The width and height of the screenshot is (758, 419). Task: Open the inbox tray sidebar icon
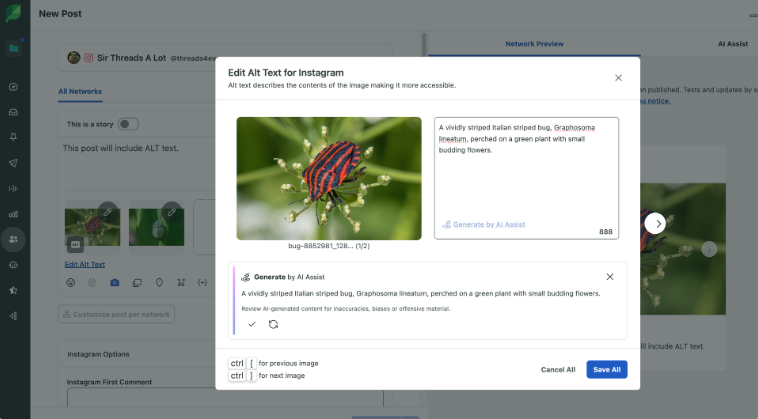(14, 112)
